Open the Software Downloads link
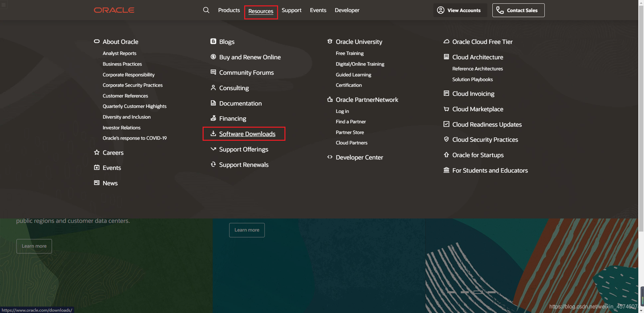Viewport: 644px width, 313px height. [247, 134]
